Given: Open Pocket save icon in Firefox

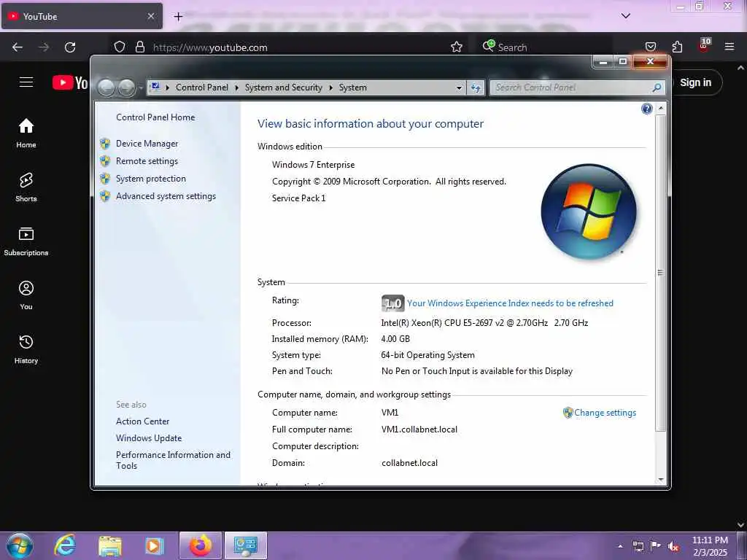Looking at the screenshot, I should 650,47.
